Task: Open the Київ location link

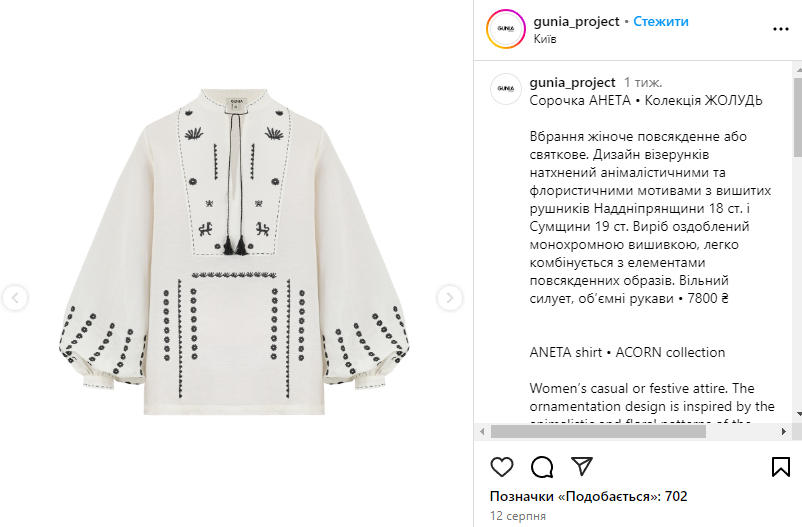Action: 545,39
